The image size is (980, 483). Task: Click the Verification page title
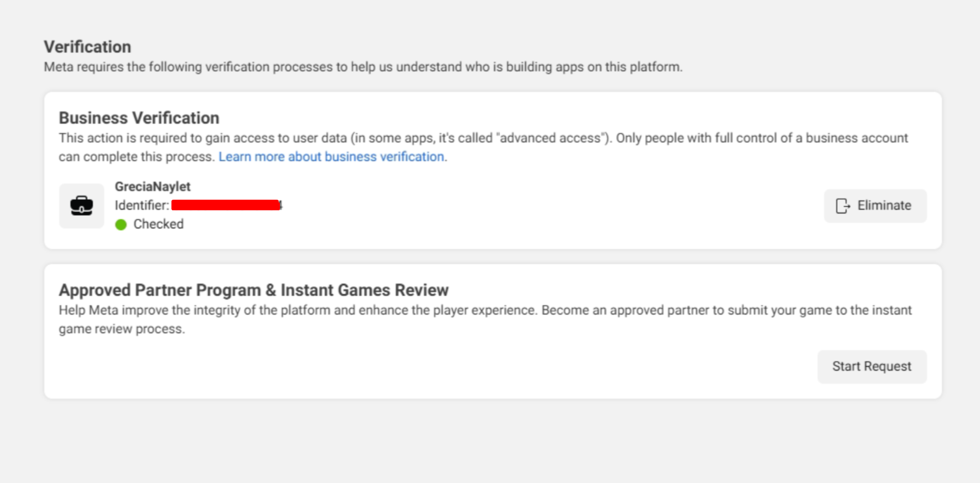click(x=87, y=47)
